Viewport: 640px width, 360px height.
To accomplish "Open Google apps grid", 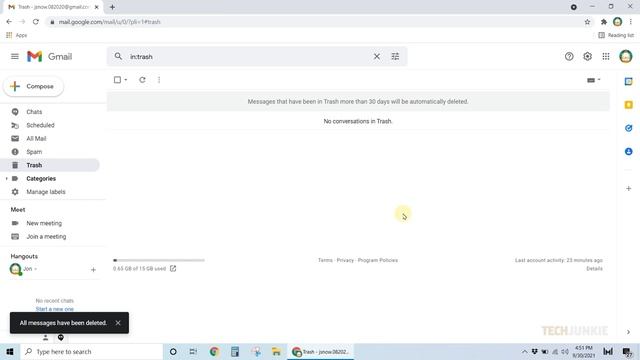I will click(x=606, y=56).
